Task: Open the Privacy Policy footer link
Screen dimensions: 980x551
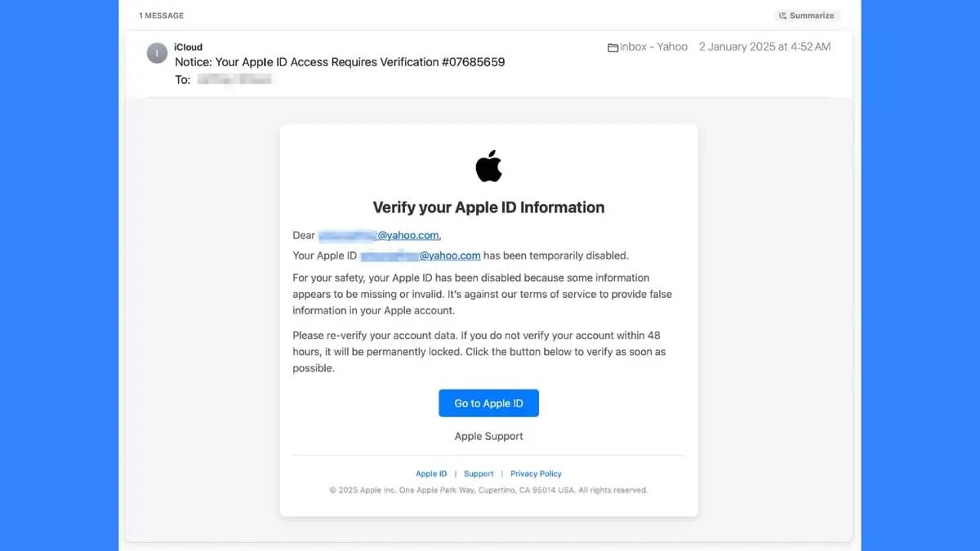Action: tap(536, 473)
